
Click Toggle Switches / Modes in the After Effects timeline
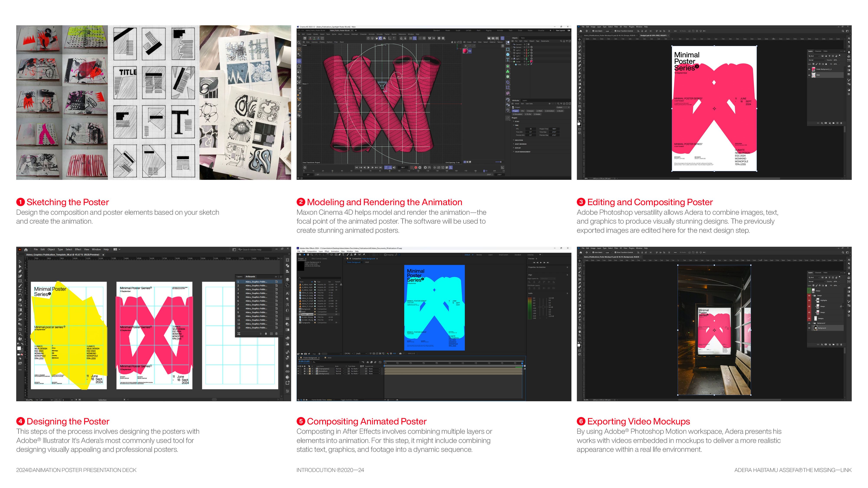350,400
